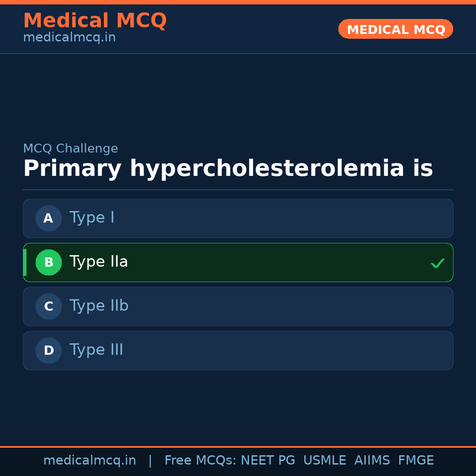Click the letter C option circle
476x476 pixels.
click(x=48, y=306)
